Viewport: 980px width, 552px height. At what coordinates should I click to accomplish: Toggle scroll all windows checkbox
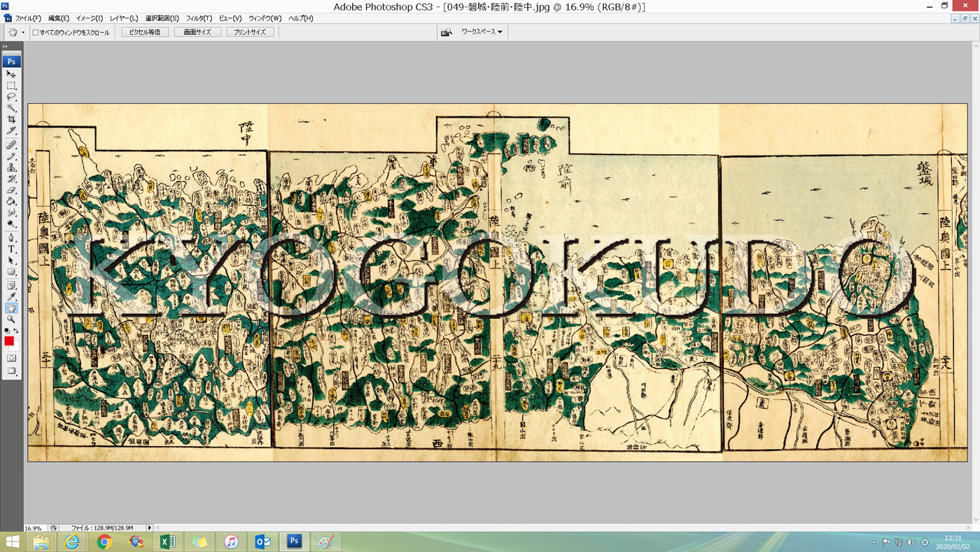pos(36,32)
